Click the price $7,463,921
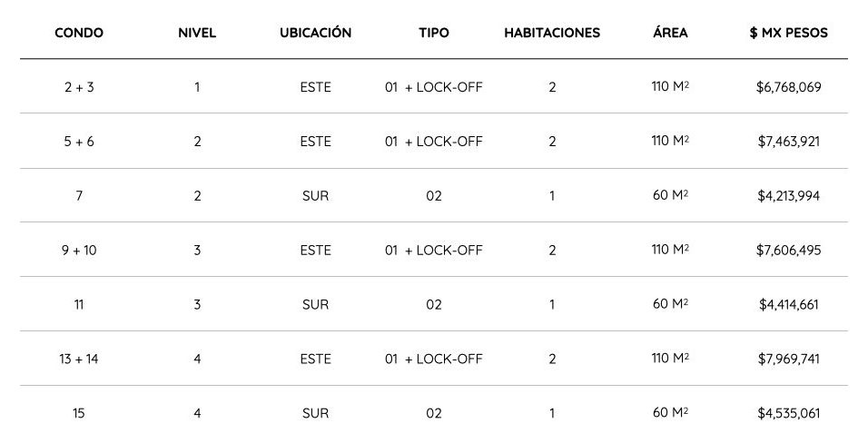This screenshot has width=868, height=443. 788,142
